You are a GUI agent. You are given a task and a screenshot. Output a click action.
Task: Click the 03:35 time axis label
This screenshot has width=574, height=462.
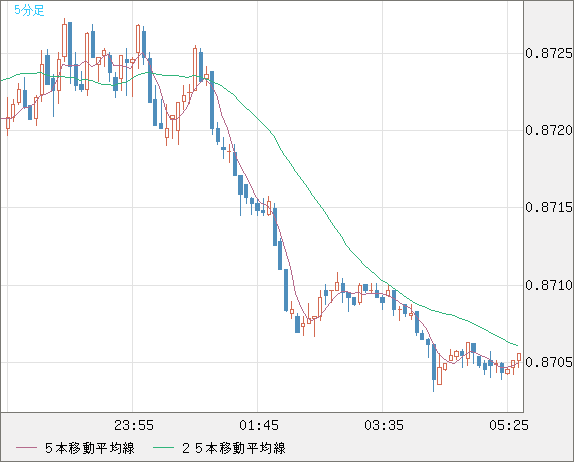pos(384,425)
